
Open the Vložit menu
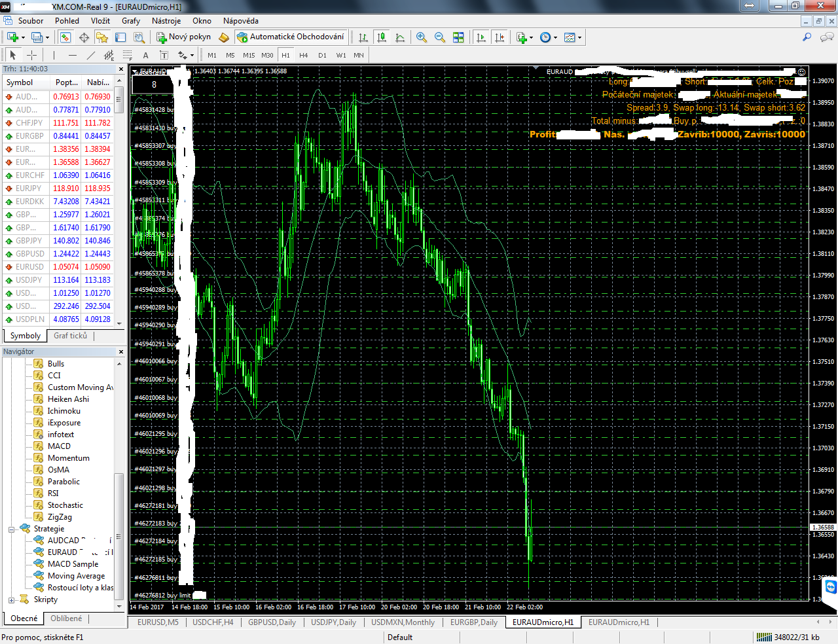[x=100, y=21]
